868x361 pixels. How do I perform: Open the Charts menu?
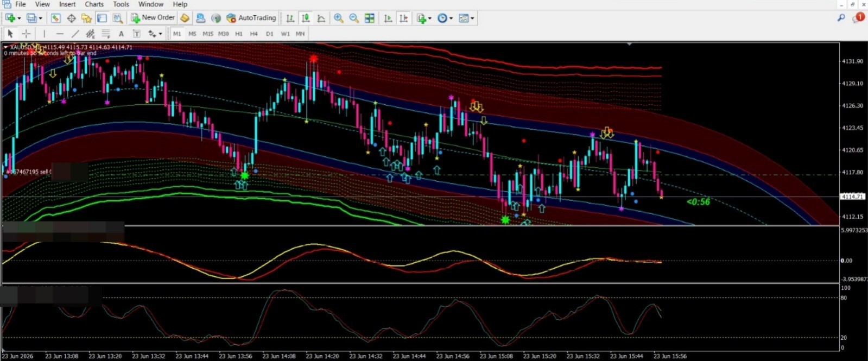(94, 4)
